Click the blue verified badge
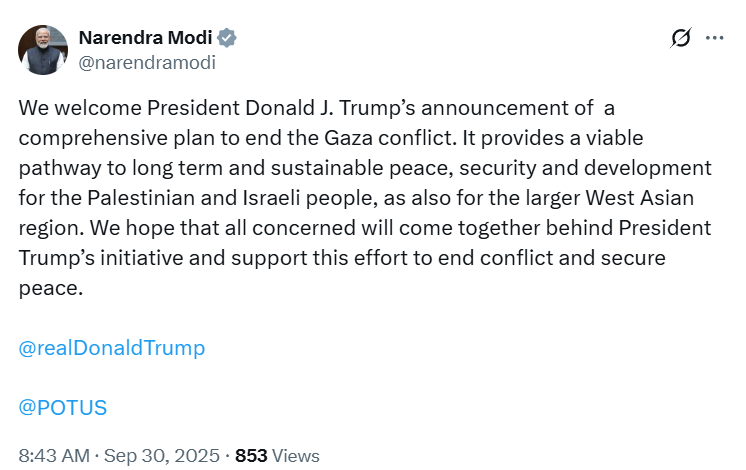 pyautogui.click(x=227, y=39)
